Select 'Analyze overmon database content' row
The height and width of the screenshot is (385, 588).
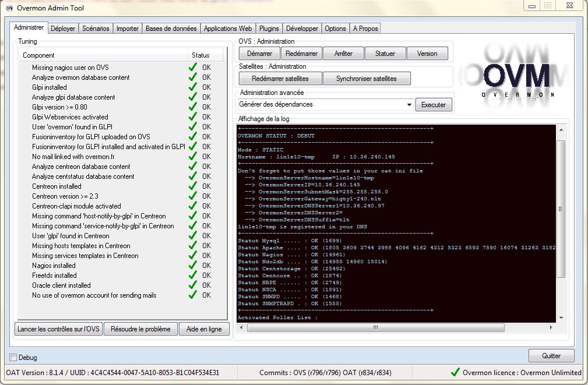[x=122, y=77]
